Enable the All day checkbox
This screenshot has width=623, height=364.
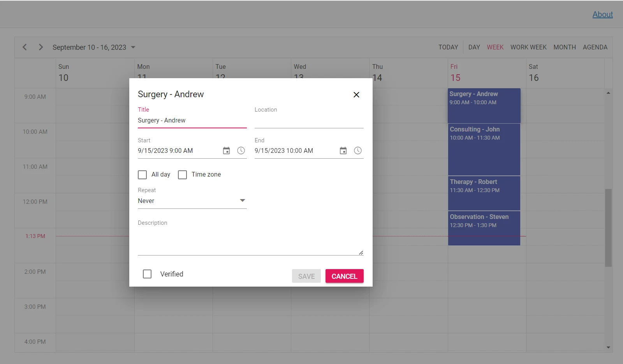tap(143, 175)
